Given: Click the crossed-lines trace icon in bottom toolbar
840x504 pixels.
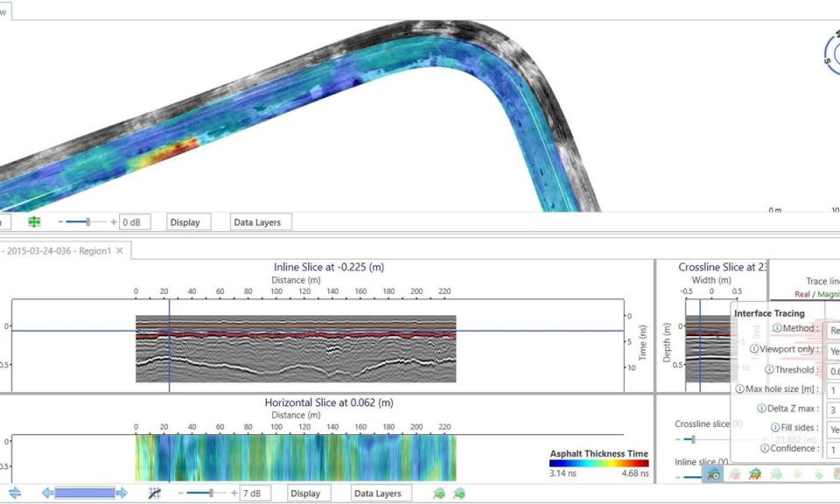Looking at the screenshot, I should [154, 493].
